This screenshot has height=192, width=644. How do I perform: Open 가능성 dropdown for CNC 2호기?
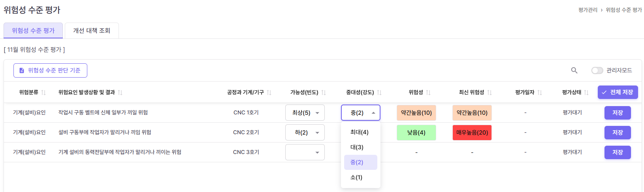click(305, 133)
